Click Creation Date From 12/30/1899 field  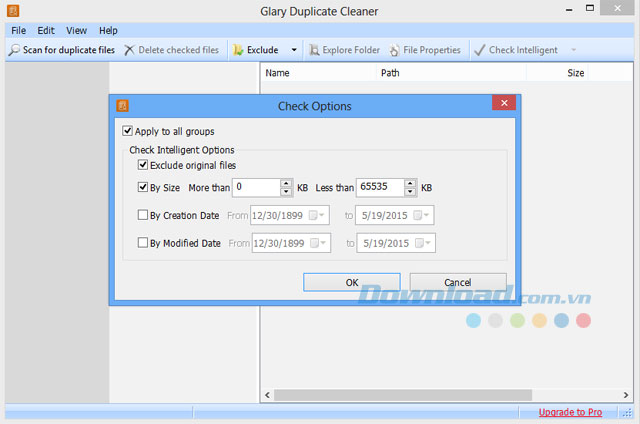coord(290,215)
